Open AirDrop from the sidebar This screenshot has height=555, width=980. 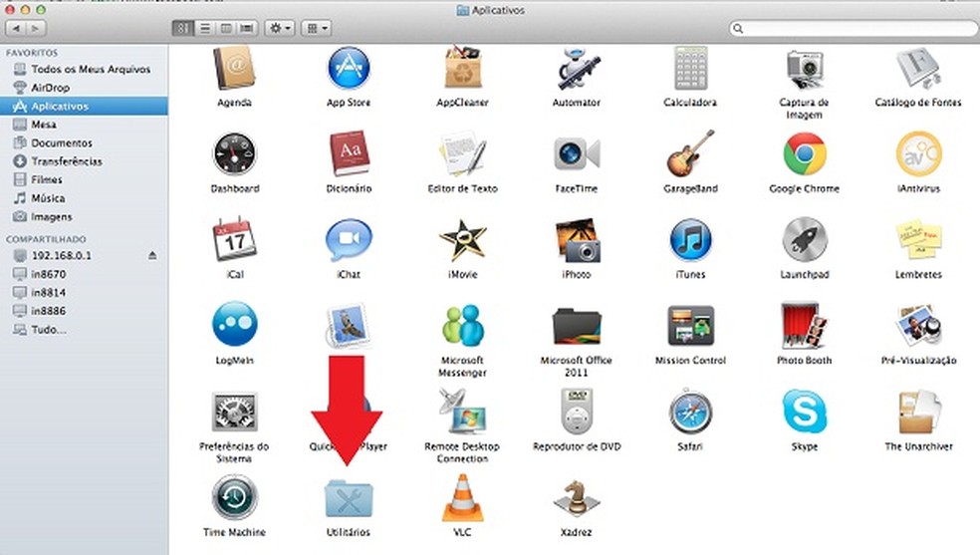(84, 88)
